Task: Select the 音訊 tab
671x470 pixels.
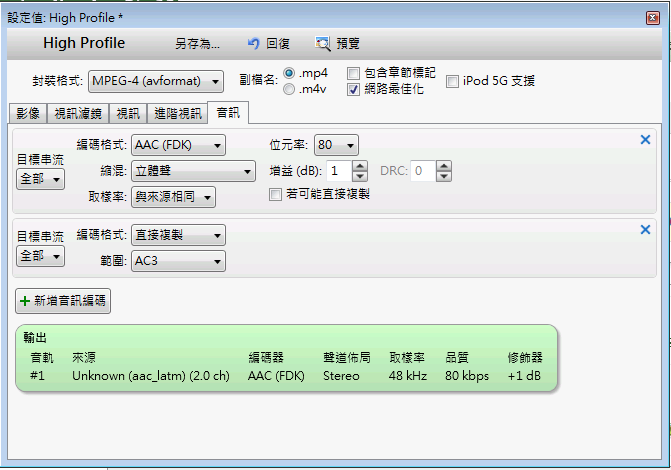Action: coord(228,113)
